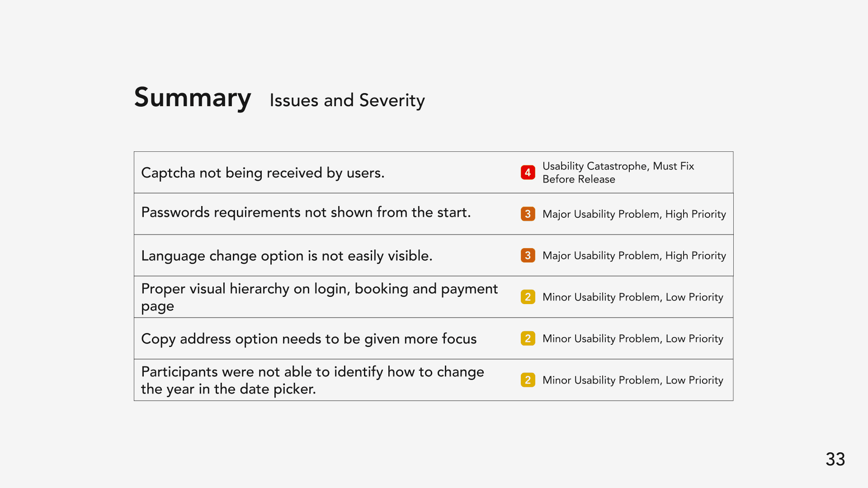The width and height of the screenshot is (868, 488).
Task: Click the severity 3 badge beside the Language change row
Action: (528, 255)
